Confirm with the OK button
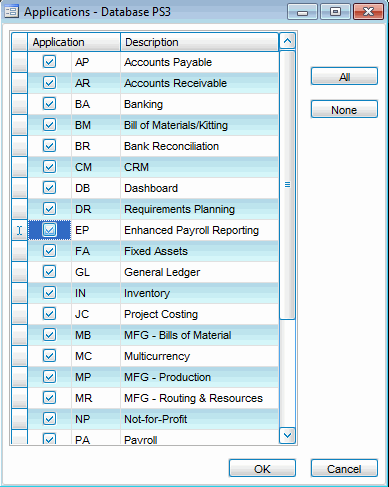This screenshot has height=487, width=389. pyautogui.click(x=262, y=468)
